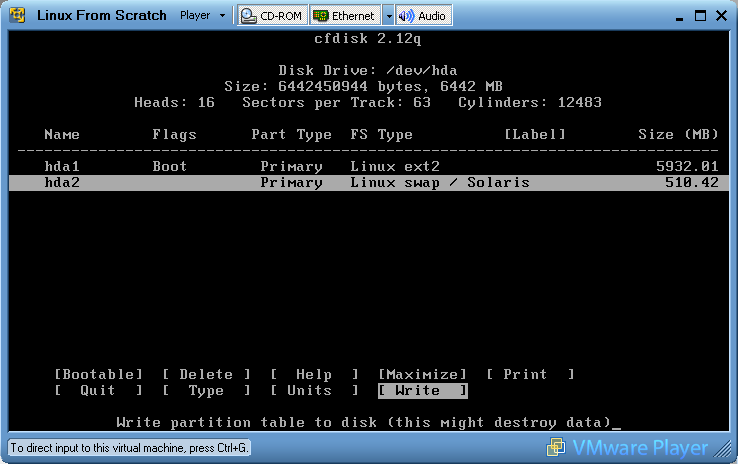This screenshot has height=464, width=738.
Task: Click the 510.42 size value
Action: tap(692, 183)
